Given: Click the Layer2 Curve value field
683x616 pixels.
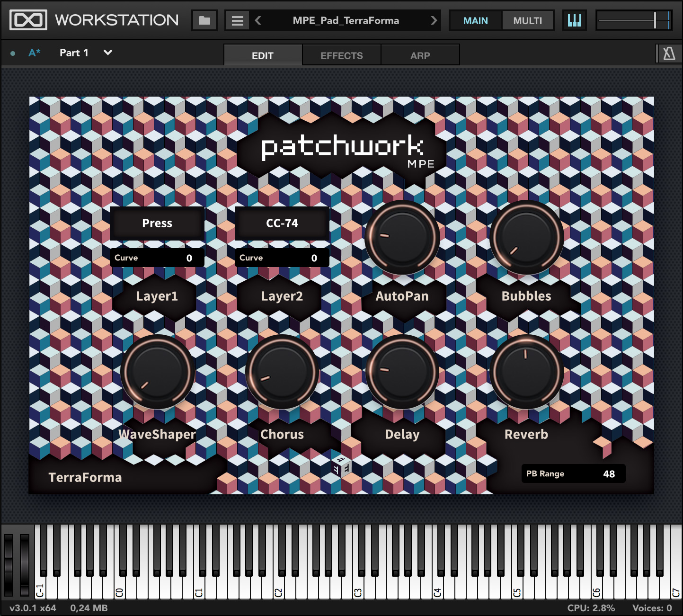Looking at the screenshot, I should point(282,258).
